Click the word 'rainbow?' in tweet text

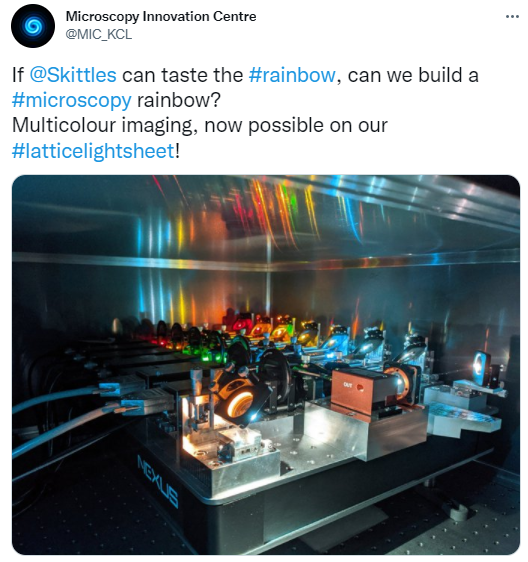point(179,100)
